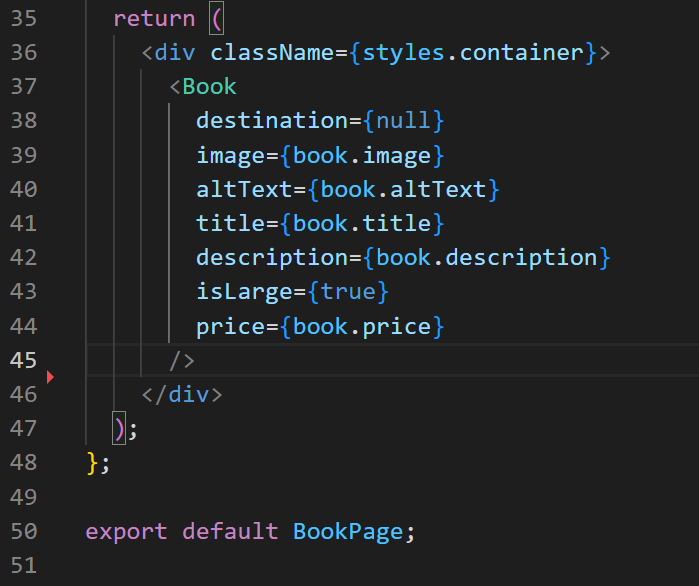
Task: Click the destination prop name
Action: click(272, 121)
